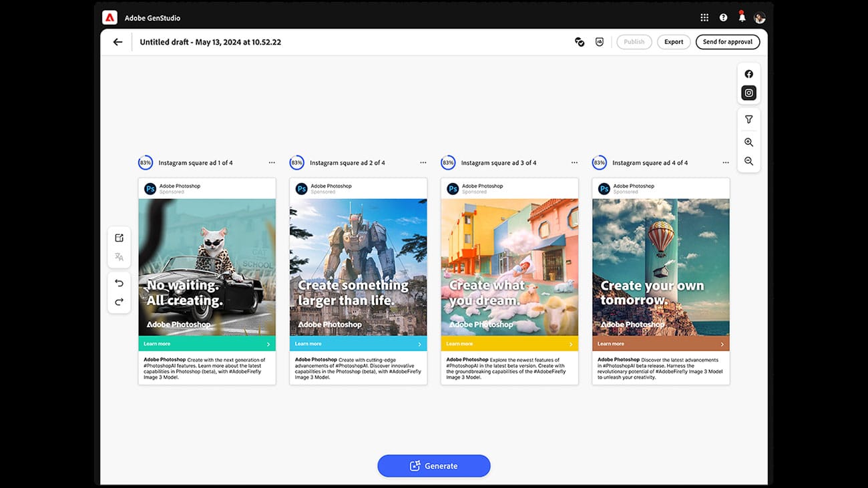The image size is (868, 488).
Task: Go back with the left arrow
Action: (x=118, y=42)
